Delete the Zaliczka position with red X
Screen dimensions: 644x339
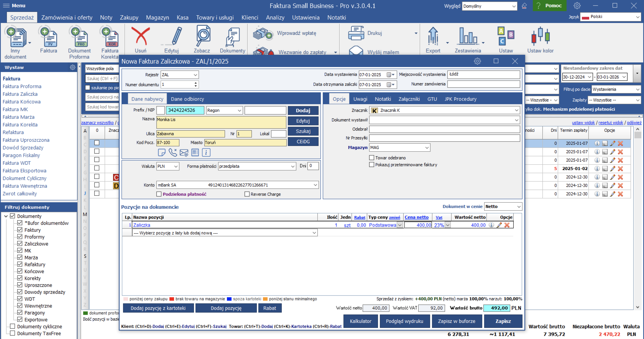coord(507,225)
